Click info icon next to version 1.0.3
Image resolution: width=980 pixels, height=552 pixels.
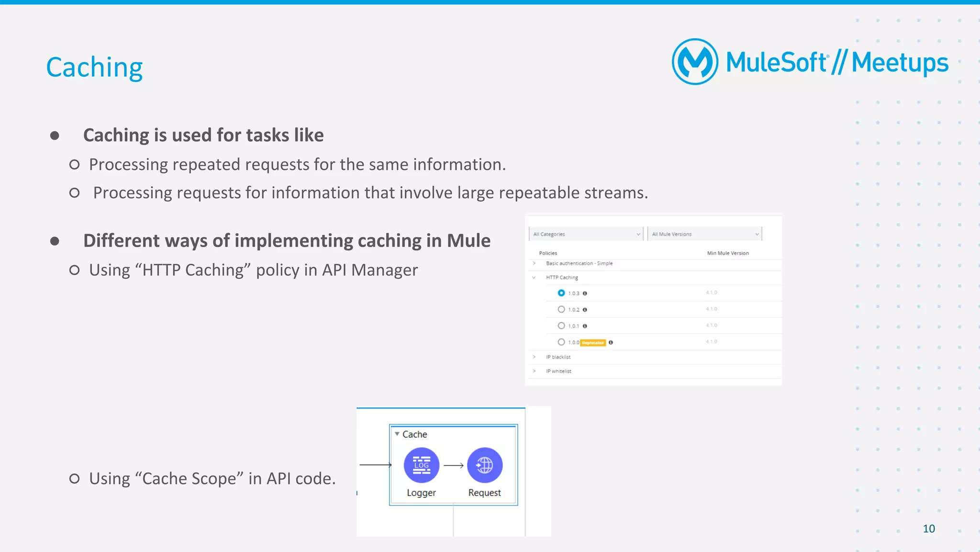pyautogui.click(x=585, y=293)
